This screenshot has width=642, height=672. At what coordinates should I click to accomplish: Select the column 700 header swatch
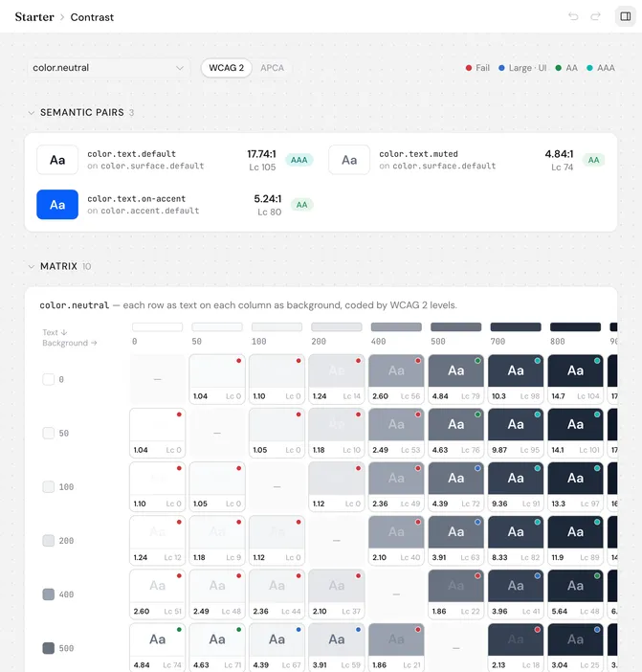[x=516, y=327]
